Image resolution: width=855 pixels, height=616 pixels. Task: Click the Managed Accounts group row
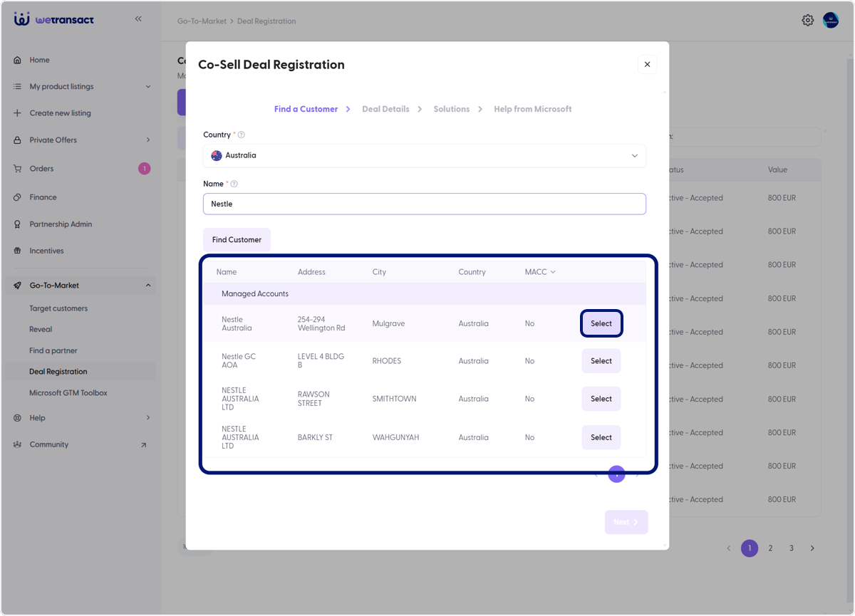(x=425, y=294)
